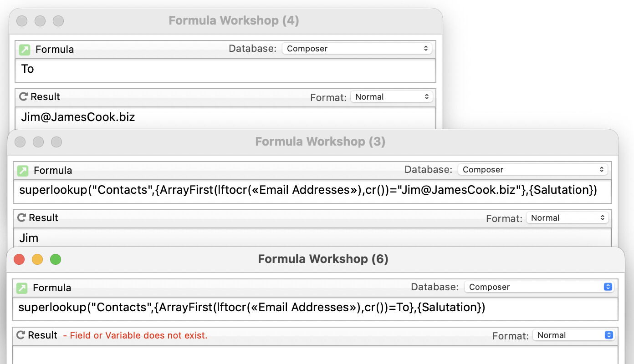
Task: Click the green arrow Formula icon in Formula Workshop (4)
Action: pyautogui.click(x=25, y=49)
